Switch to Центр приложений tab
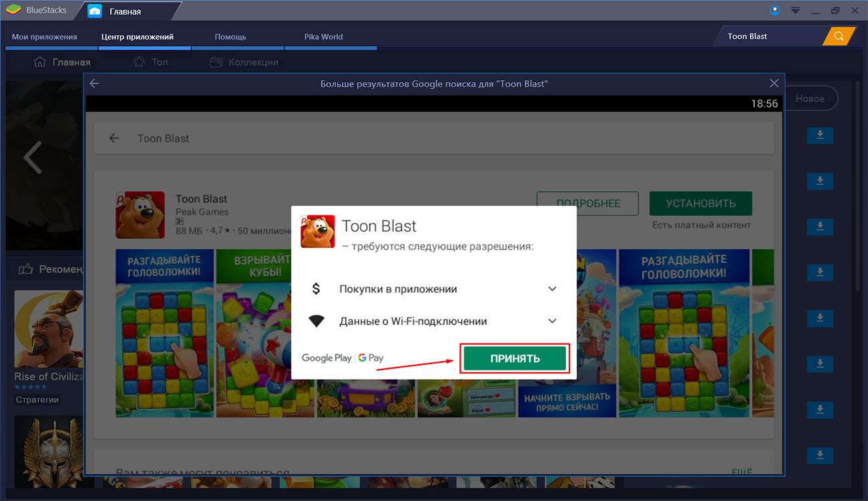Screen dimensions: 868x501 pyautogui.click(x=138, y=37)
